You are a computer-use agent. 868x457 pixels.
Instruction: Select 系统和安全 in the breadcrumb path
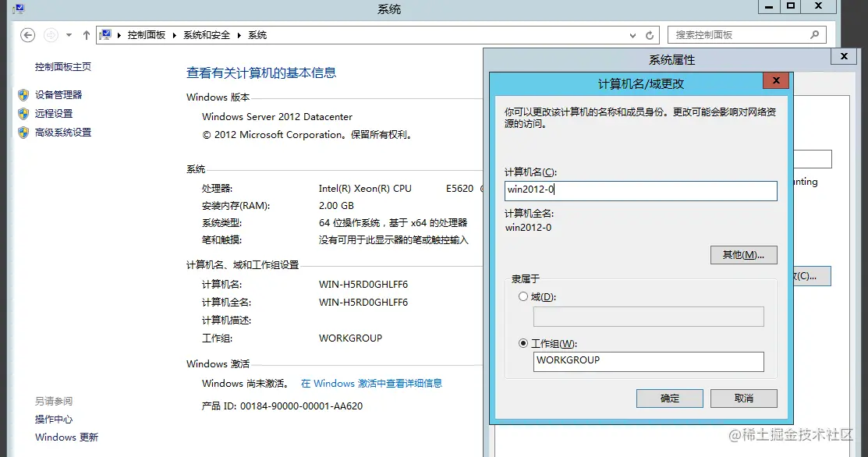[x=207, y=35]
